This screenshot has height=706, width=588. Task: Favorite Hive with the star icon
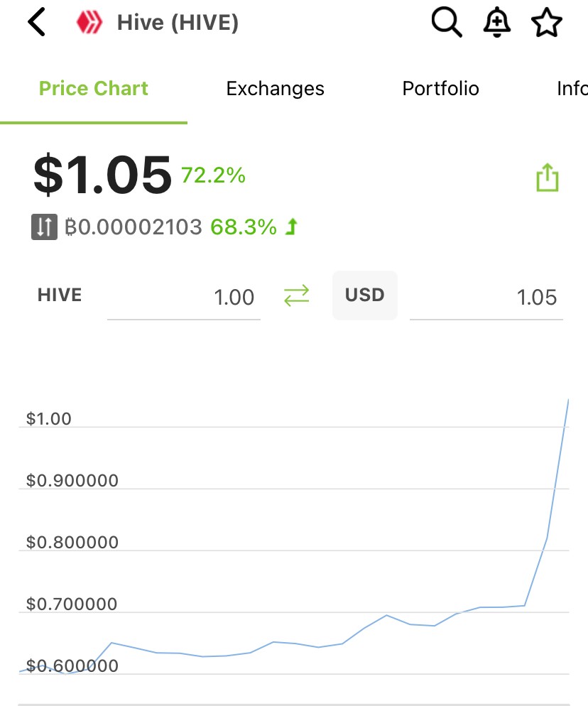click(547, 21)
